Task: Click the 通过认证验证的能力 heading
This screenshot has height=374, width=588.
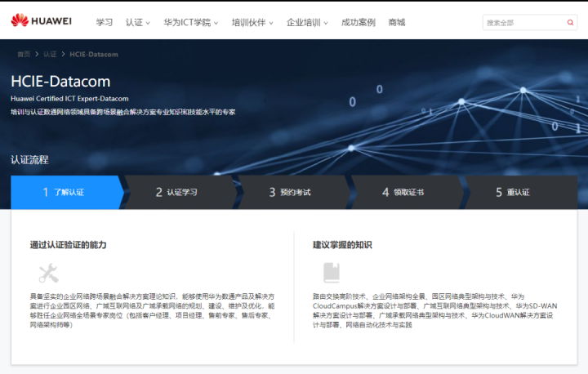Action: [69, 245]
